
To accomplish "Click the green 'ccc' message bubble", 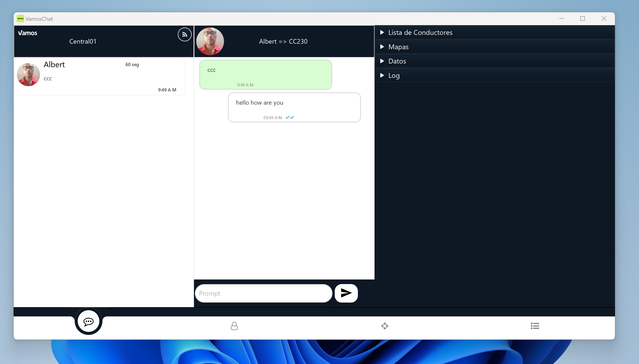I will tap(265, 75).
